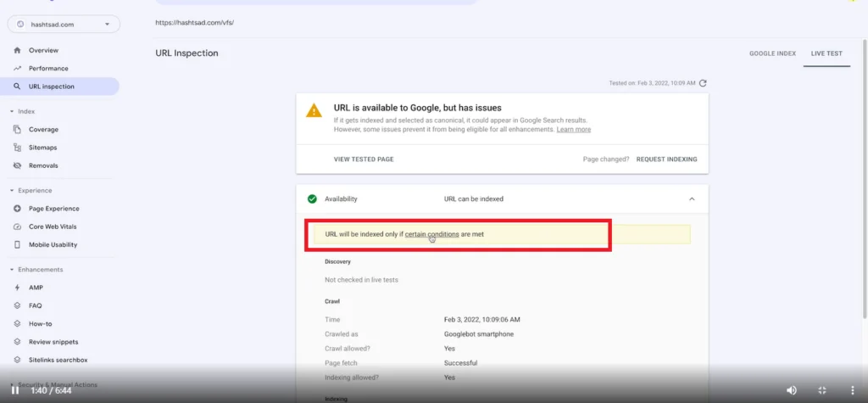
Task: Click the Sitemaps icon
Action: (17, 148)
